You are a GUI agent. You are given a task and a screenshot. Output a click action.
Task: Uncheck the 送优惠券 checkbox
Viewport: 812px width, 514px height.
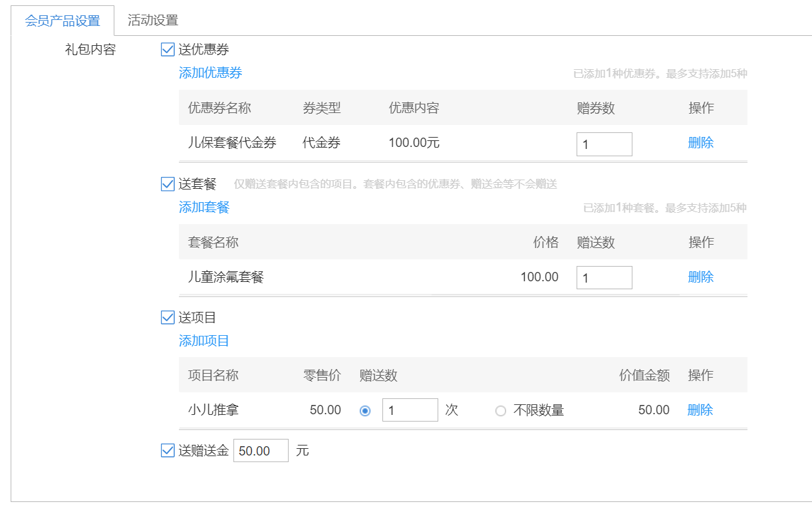(x=168, y=49)
